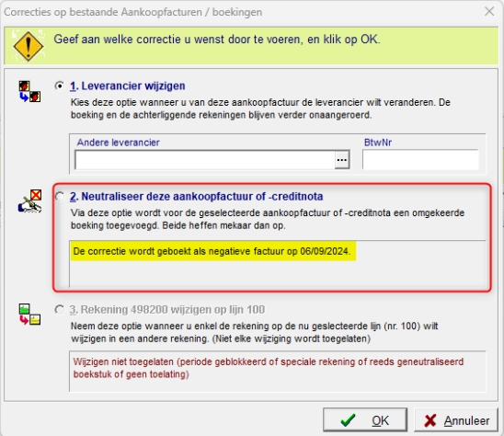Viewport: 504px width, 436px height.
Task: Click the Annuleer button
Action: (456, 420)
